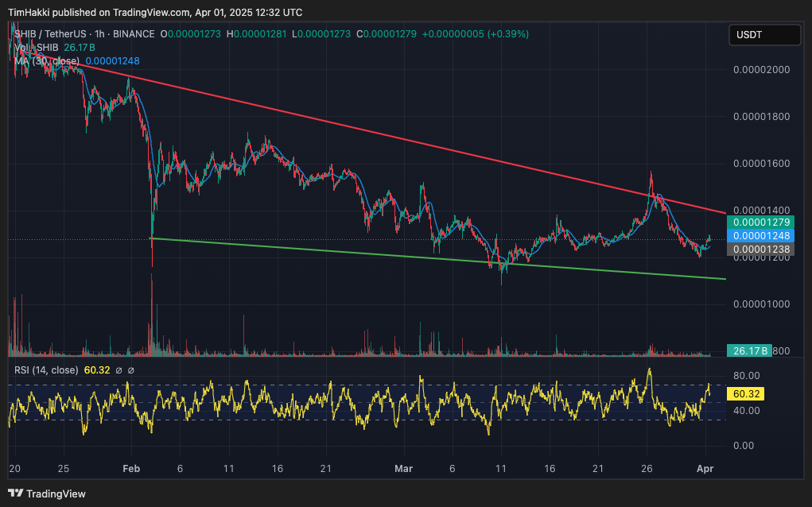
Task: Click second empty-set icon beside RSI value
Action: pos(131,370)
